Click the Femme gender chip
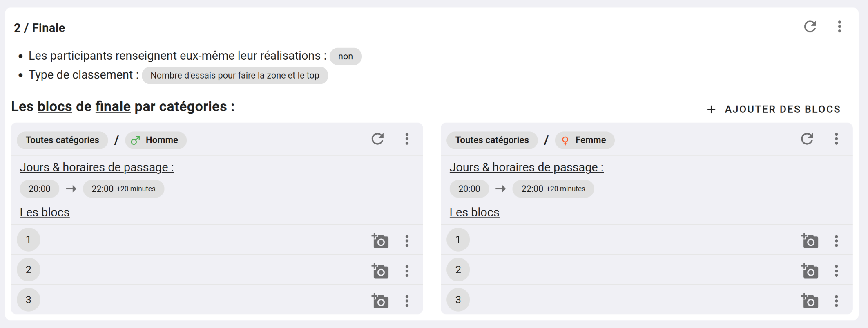The image size is (868, 328). 585,140
